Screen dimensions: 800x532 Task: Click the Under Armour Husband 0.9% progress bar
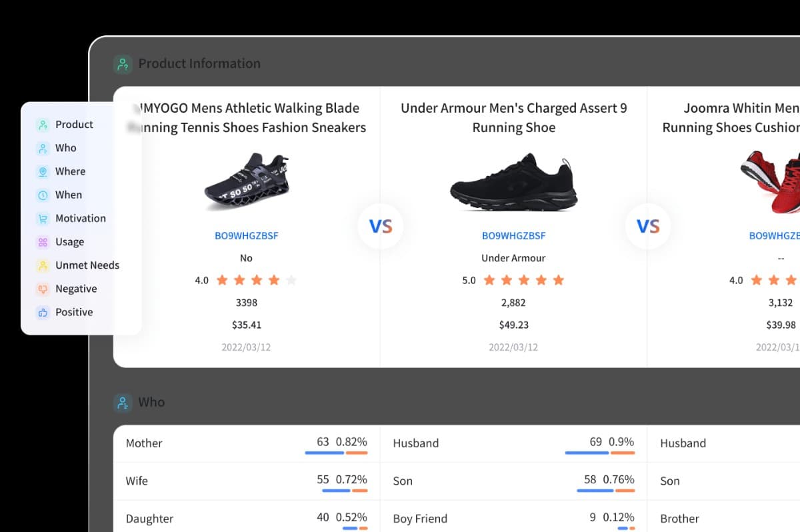point(600,453)
